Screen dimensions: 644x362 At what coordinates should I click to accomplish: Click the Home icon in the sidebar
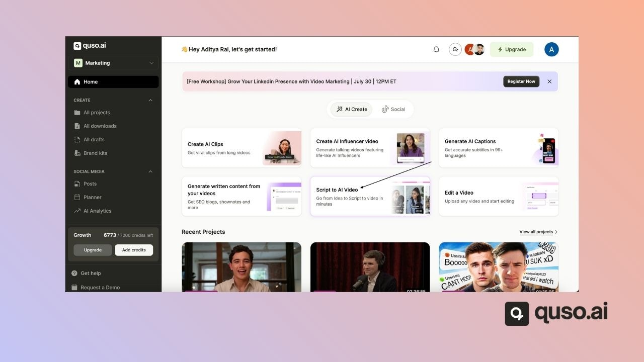pyautogui.click(x=77, y=82)
